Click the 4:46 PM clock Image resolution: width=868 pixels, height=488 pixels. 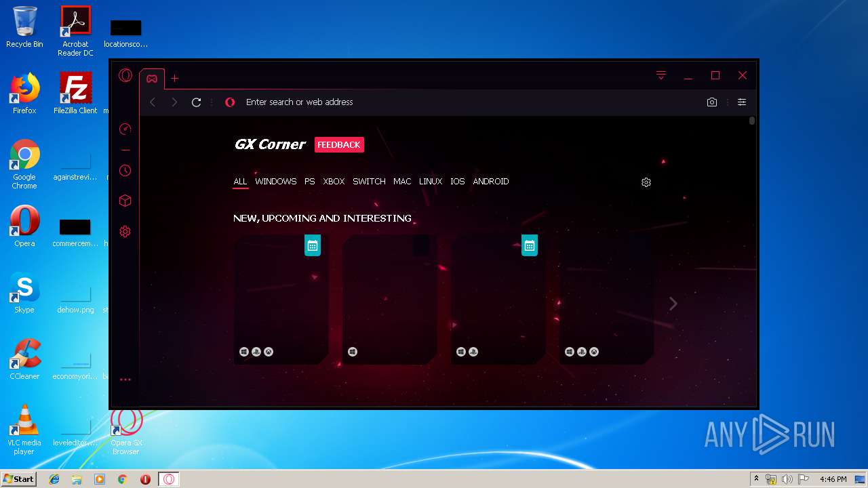coord(833,479)
